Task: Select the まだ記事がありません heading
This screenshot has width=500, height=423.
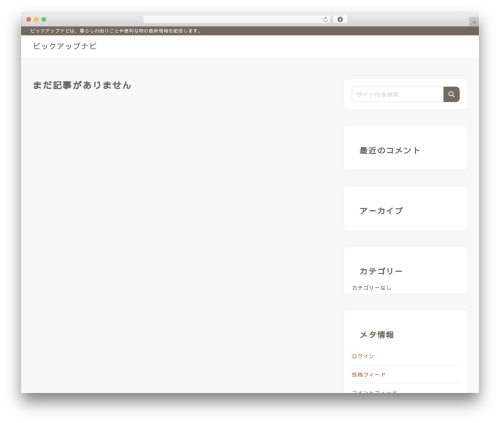Action: [x=82, y=85]
